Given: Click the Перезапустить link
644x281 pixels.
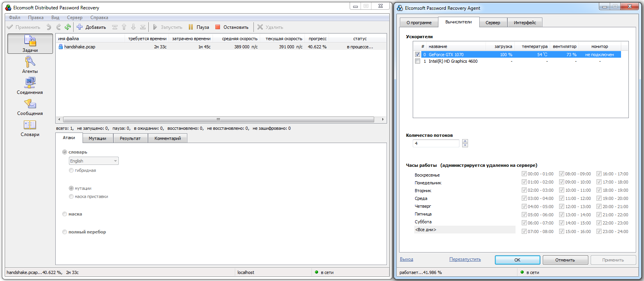Looking at the screenshot, I should point(465,259).
